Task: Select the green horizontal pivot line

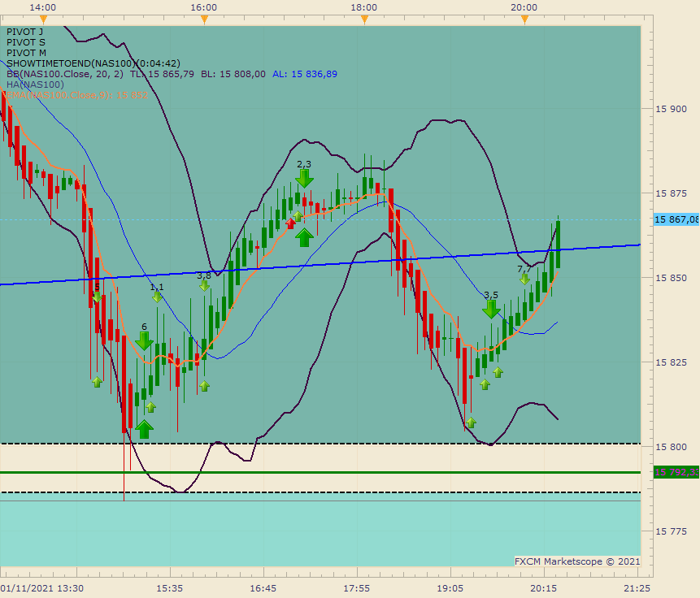Action: tap(320, 472)
